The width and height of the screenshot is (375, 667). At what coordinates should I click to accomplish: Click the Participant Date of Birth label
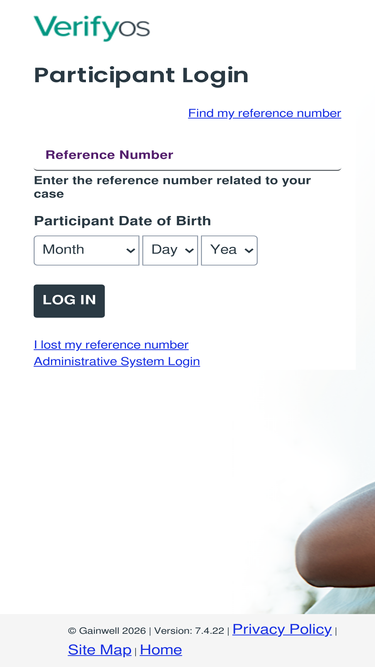[x=122, y=221]
